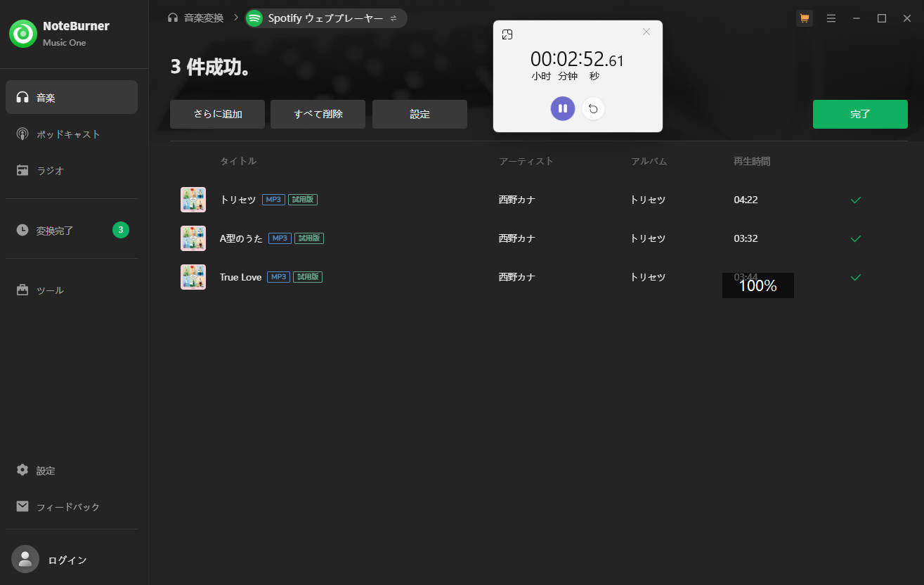Viewport: 924px width, 585px height.
Task: Click the green 3 badge on 変換完了
Action: point(121,229)
